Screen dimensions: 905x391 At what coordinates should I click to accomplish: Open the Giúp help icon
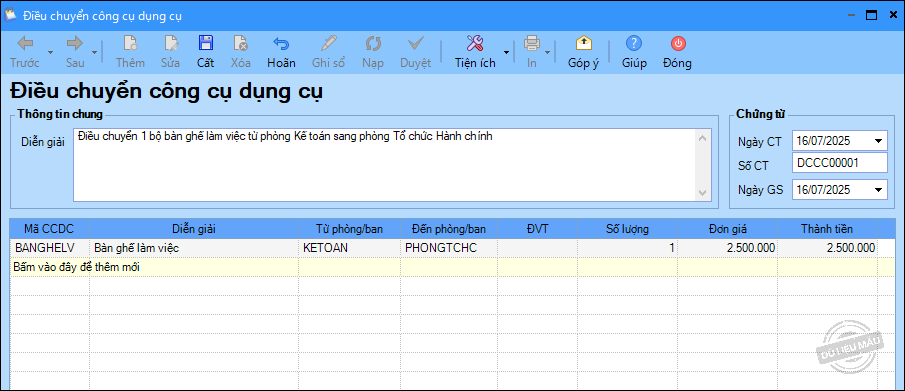click(634, 43)
